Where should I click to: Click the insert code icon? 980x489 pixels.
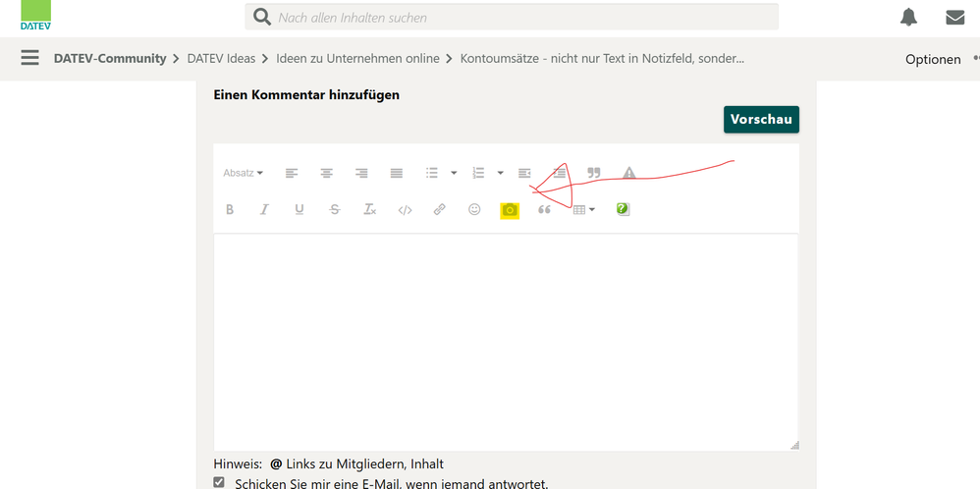click(405, 210)
